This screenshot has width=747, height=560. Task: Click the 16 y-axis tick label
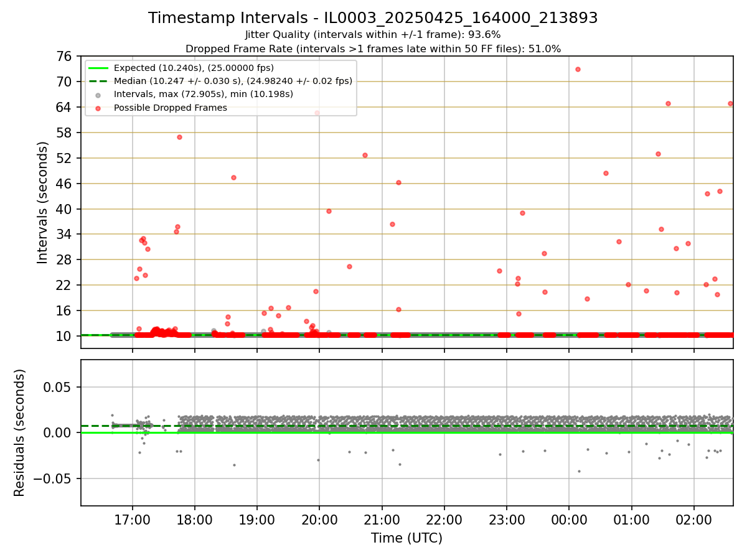point(65,310)
